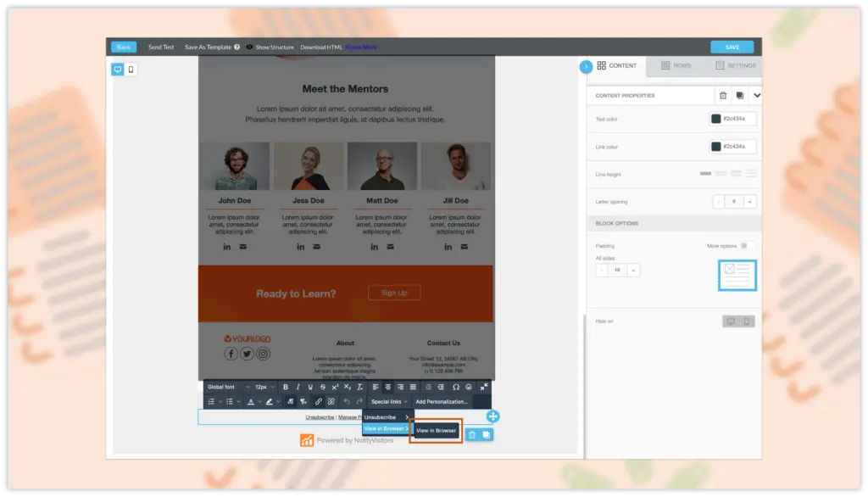Insert special character with omega icon
Screen dimensions: 868x497
456,387
